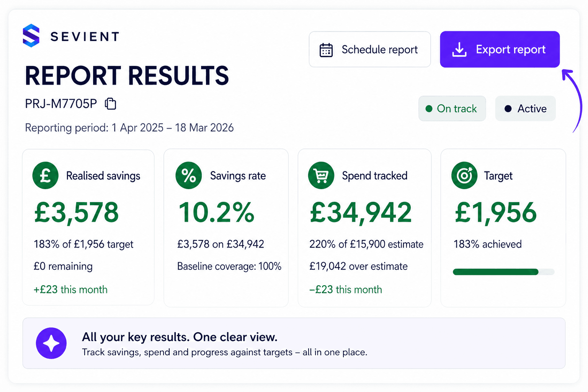Click the On track status badge
588x392 pixels.
tap(452, 109)
